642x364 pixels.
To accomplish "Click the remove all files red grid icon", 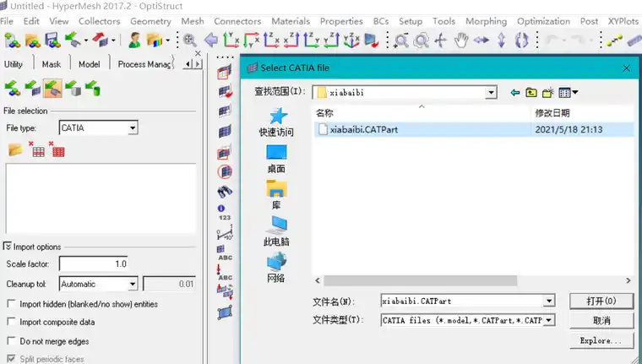I will [57, 149].
